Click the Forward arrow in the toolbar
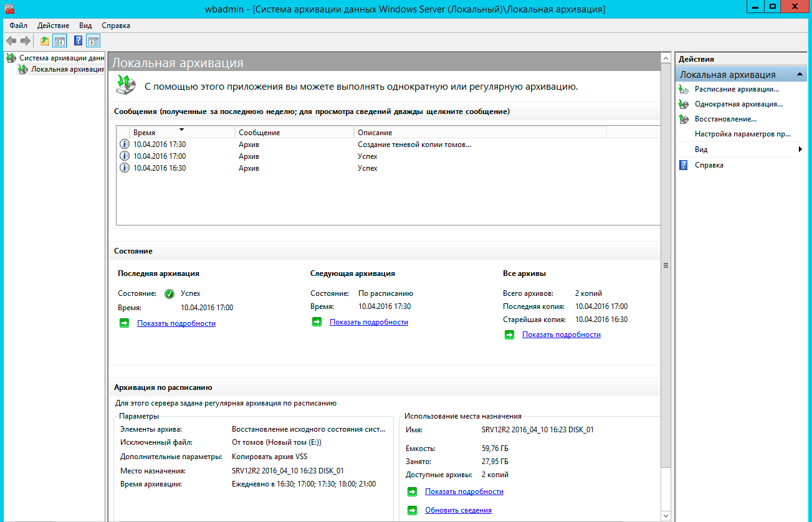 pyautogui.click(x=26, y=41)
